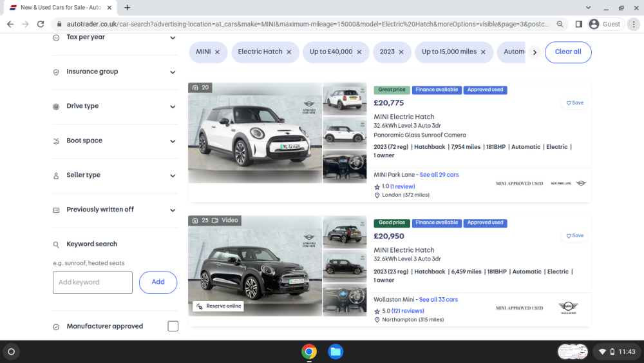The height and width of the screenshot is (363, 644).
Task: Click Reserve online on black MINI
Action: 218,306
